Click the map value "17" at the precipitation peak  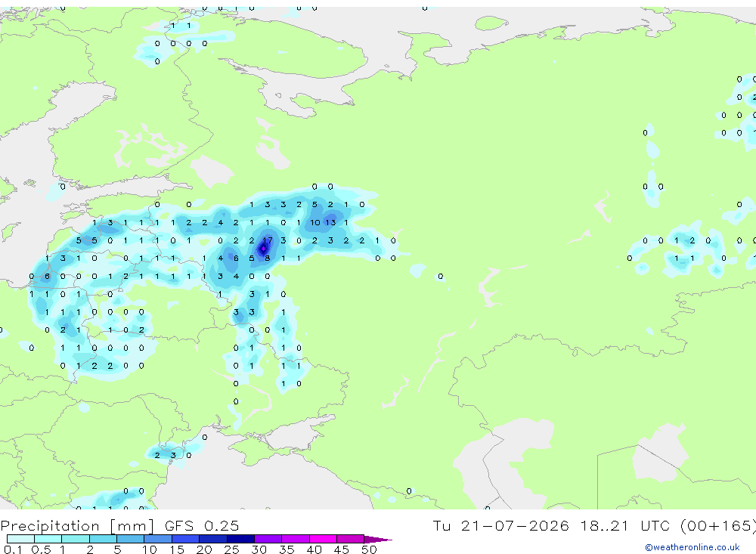[268, 240]
